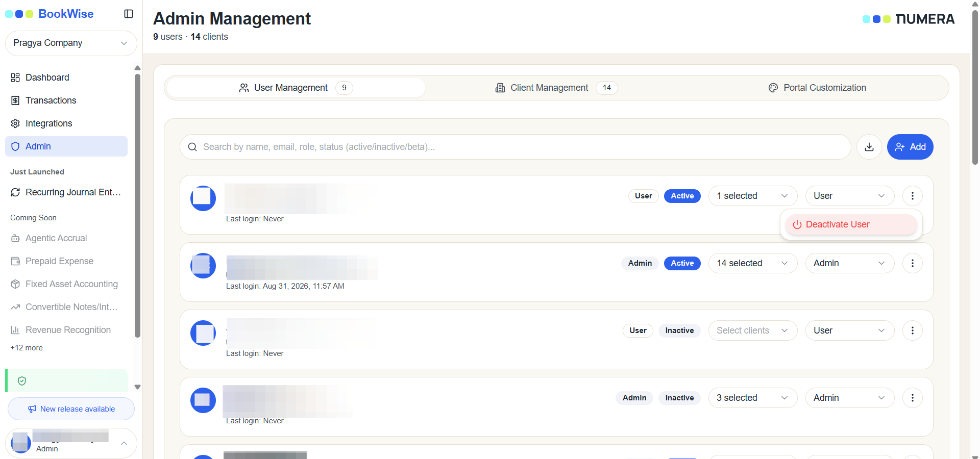980x459 pixels.
Task: Click 'Last login: Aug 31, 2026, 11:57 AM'
Action: (x=285, y=286)
